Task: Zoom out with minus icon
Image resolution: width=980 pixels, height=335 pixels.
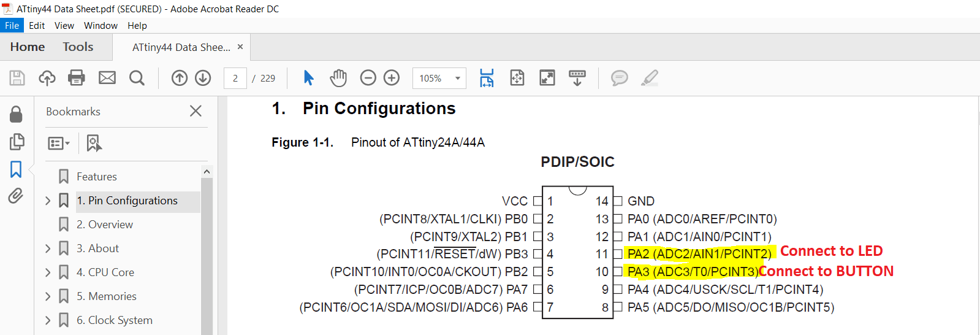Action: 368,78
